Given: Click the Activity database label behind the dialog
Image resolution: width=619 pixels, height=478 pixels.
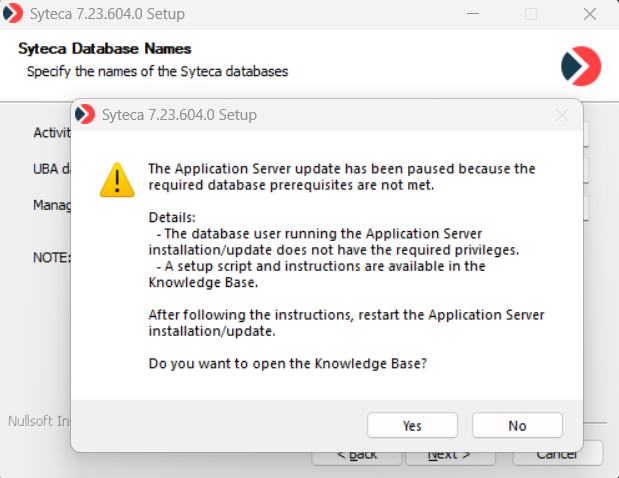Looking at the screenshot, I should pos(51,132).
